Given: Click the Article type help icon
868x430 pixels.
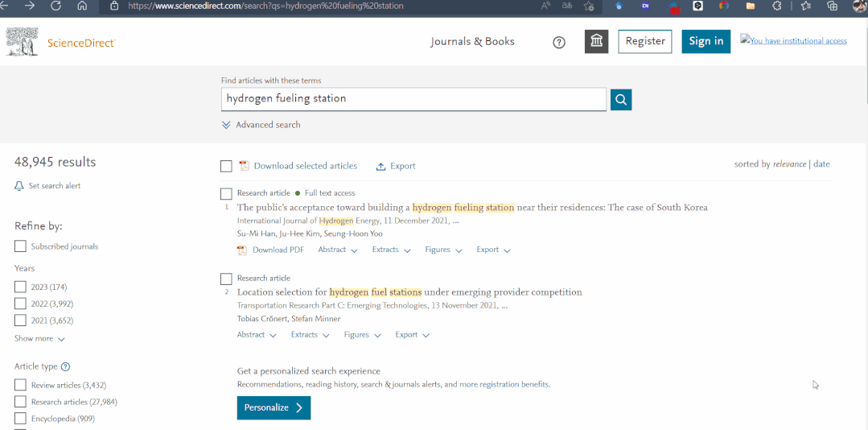Looking at the screenshot, I should [66, 366].
